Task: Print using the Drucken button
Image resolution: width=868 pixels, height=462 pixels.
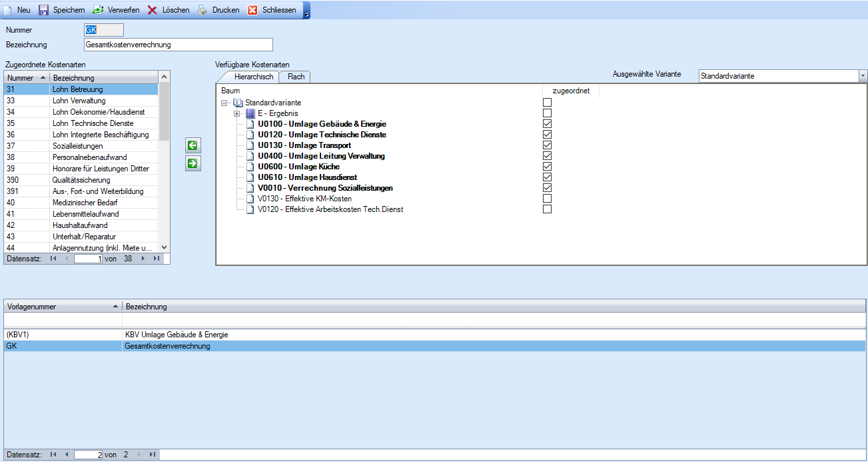Action: [x=218, y=10]
